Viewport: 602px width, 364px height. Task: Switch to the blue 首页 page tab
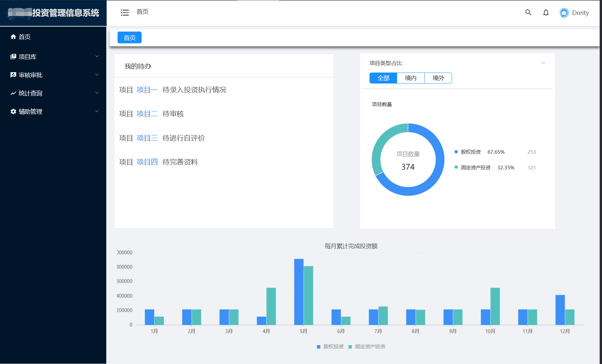point(130,38)
